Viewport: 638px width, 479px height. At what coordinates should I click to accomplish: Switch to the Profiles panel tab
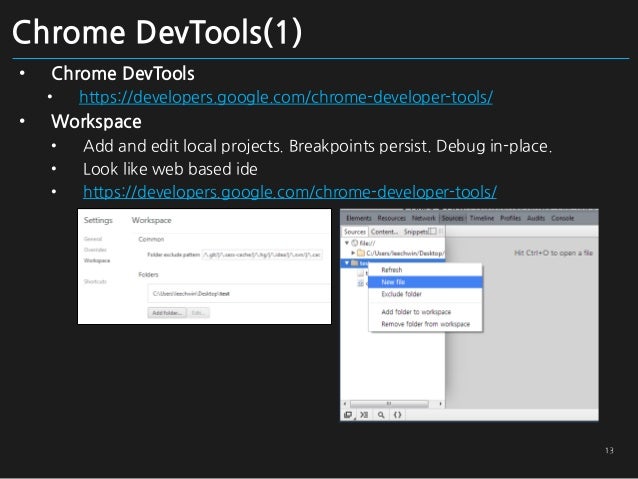(510, 218)
